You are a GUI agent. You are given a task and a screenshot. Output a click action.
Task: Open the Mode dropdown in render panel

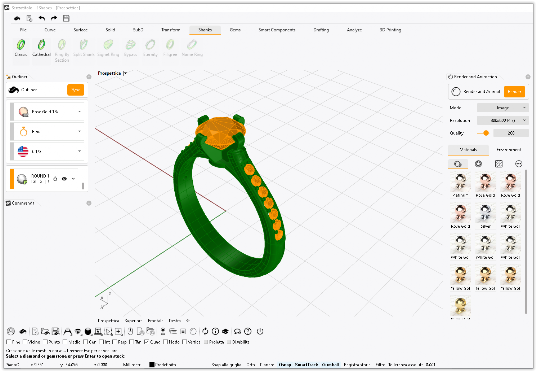pos(502,108)
